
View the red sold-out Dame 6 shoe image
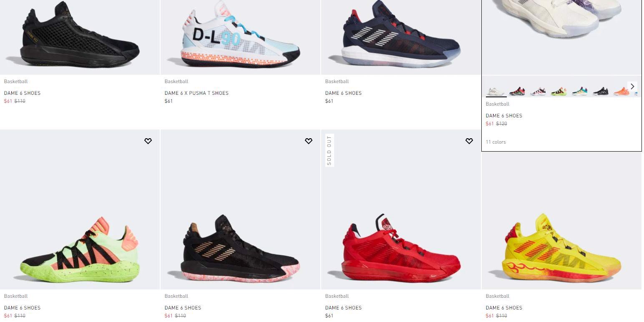coord(401,210)
